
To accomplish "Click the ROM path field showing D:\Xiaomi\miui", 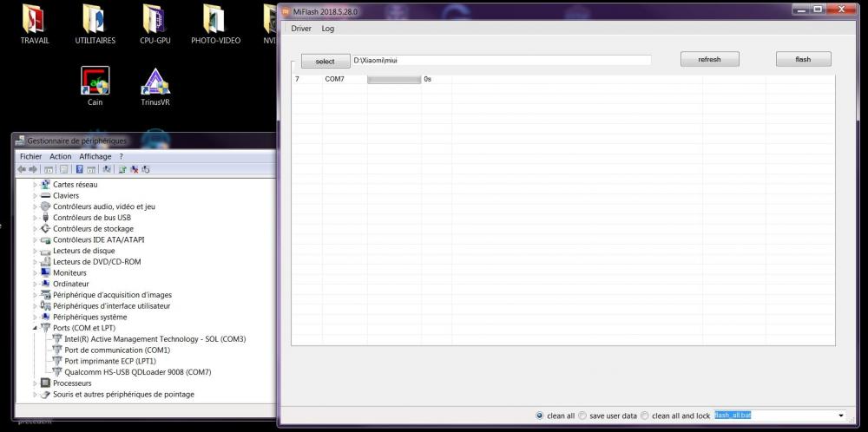I will point(501,61).
